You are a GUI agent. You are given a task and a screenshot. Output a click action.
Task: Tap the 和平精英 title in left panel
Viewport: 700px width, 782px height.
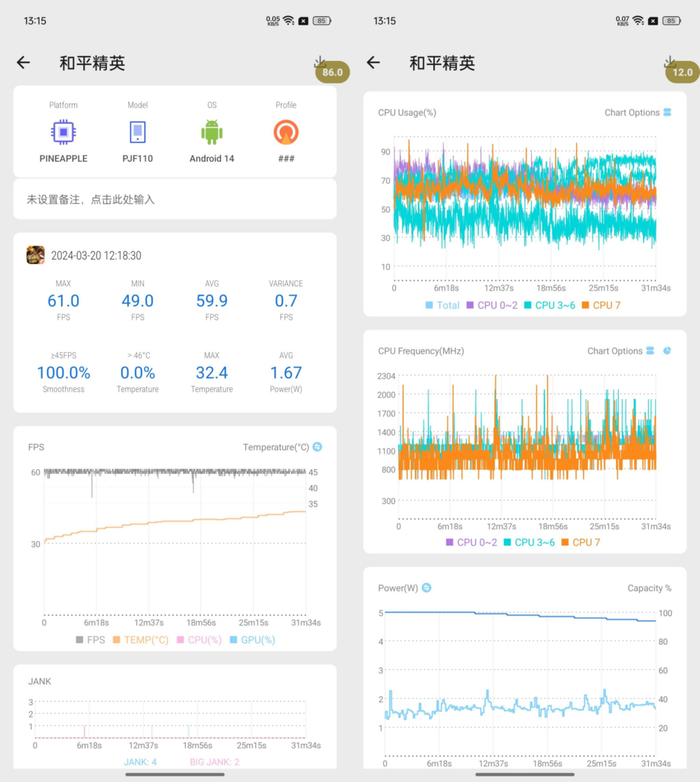pos(92,63)
